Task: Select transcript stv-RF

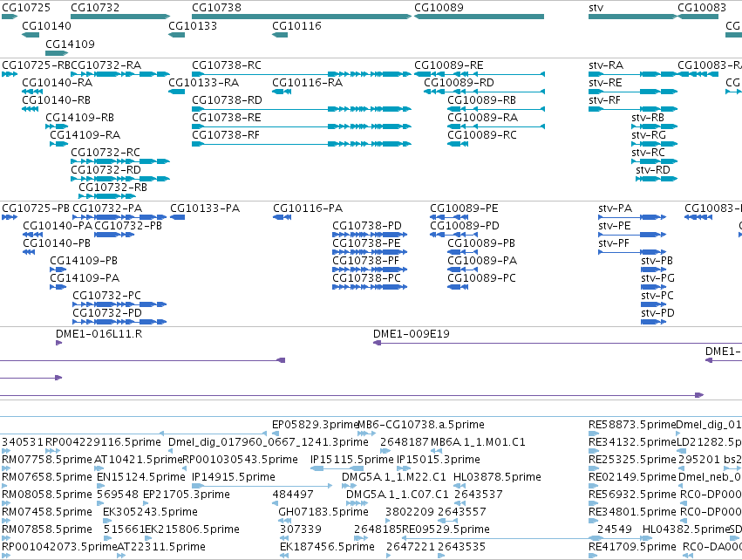Action: (x=633, y=109)
